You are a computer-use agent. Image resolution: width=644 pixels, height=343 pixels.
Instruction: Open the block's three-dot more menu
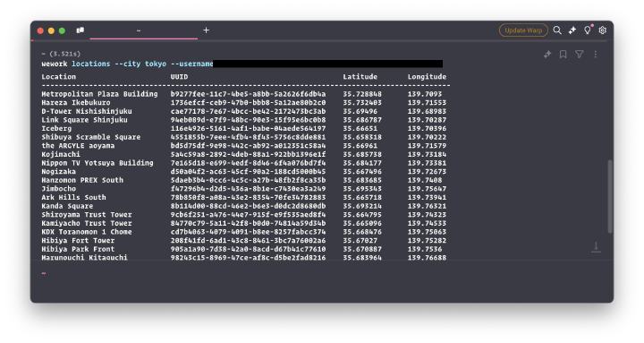click(595, 55)
